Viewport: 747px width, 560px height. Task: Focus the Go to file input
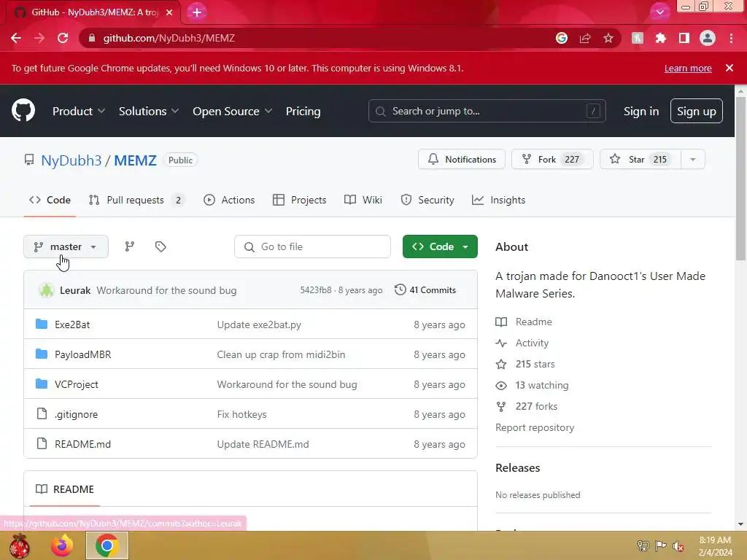tap(312, 246)
